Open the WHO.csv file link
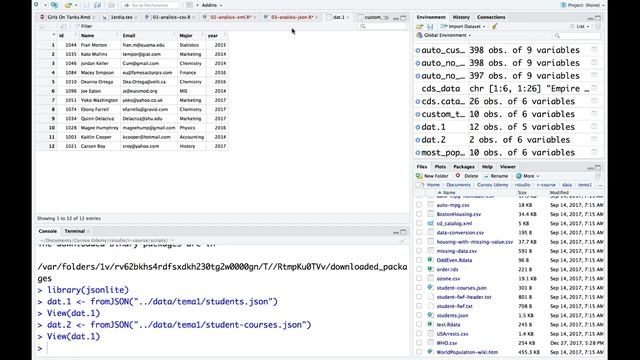The width and height of the screenshot is (640, 360). [447, 343]
